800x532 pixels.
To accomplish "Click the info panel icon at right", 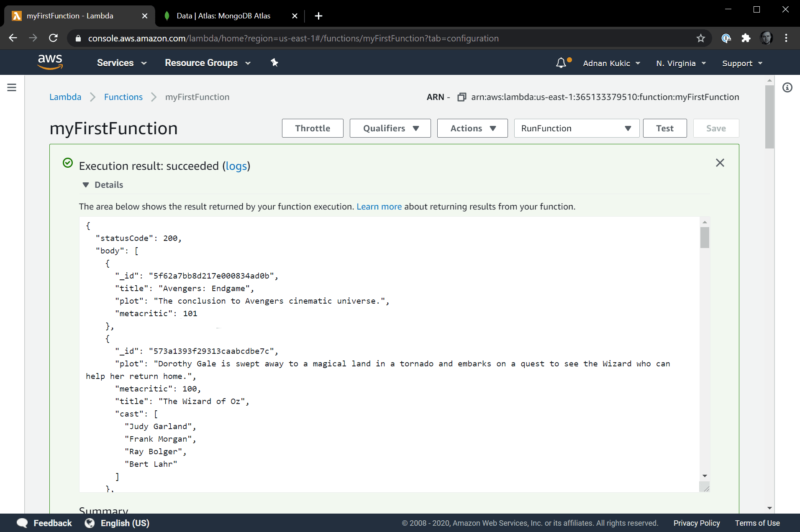I will tap(787, 87).
